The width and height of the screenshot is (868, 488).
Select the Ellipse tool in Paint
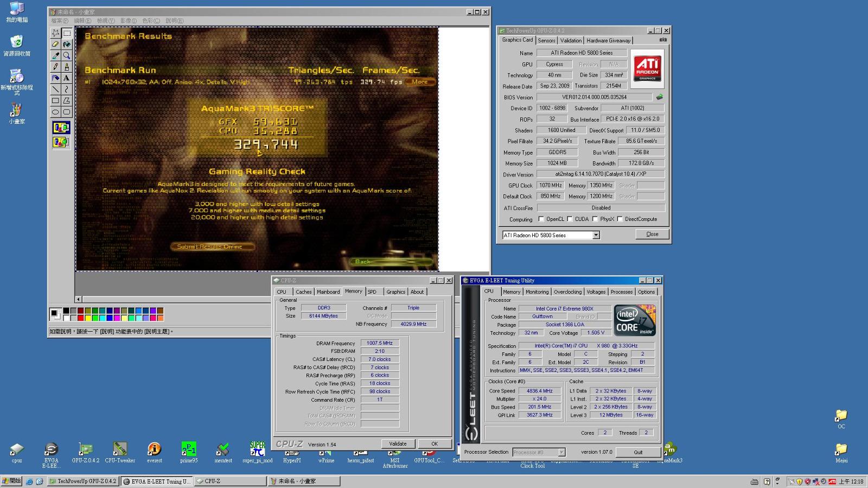tap(55, 112)
